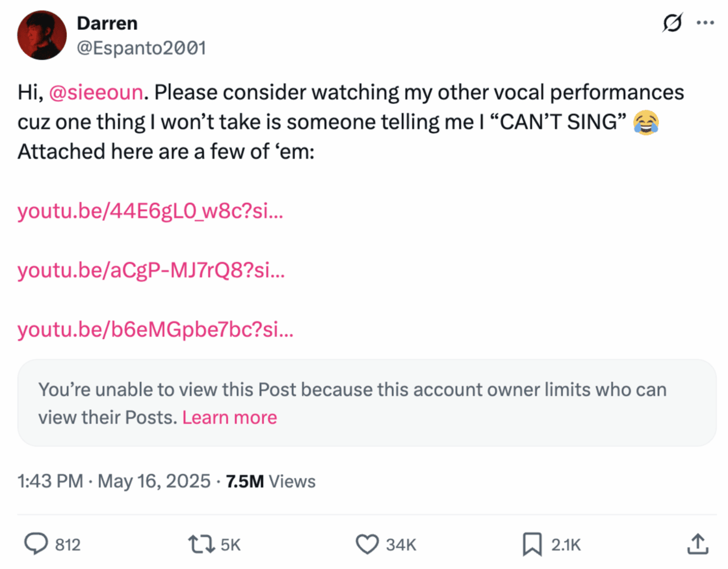
Task: Open the reply icon to comment
Action: (x=37, y=544)
